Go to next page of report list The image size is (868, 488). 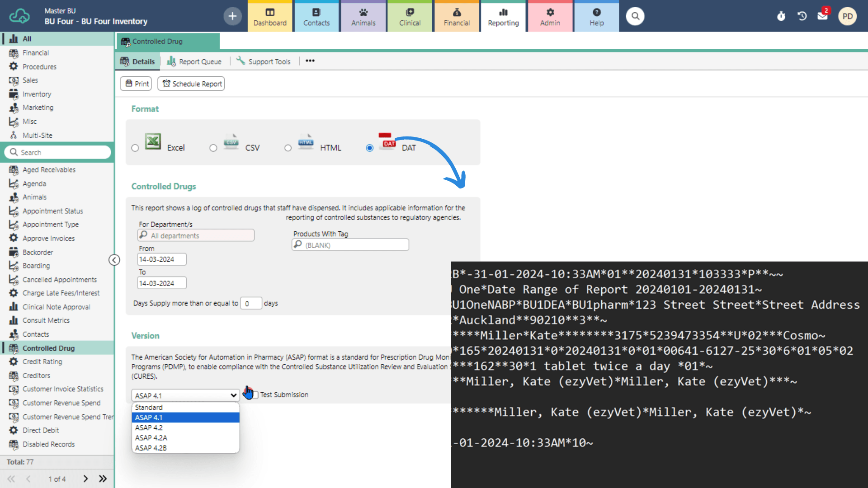[85, 479]
